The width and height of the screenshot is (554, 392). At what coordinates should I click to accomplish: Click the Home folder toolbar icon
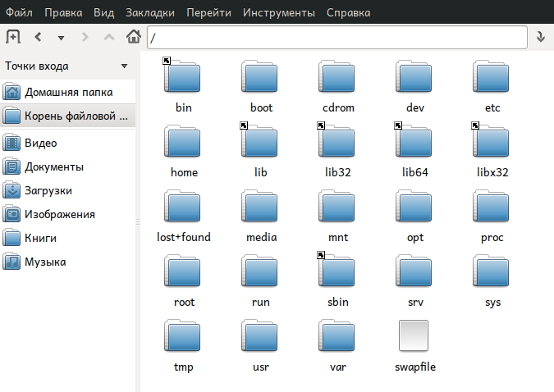134,36
